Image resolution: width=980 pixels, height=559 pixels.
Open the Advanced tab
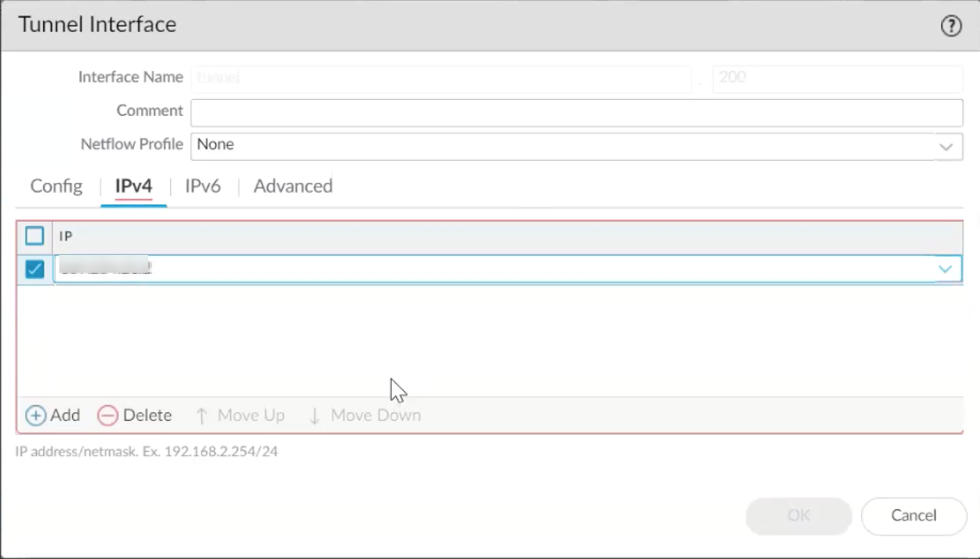pos(293,186)
